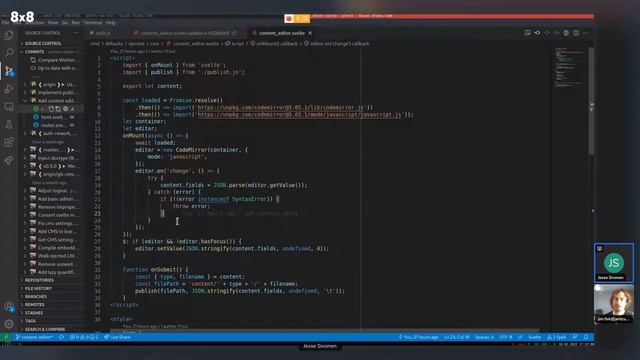
Task: Open the Search view in activity bar
Action: (9, 53)
